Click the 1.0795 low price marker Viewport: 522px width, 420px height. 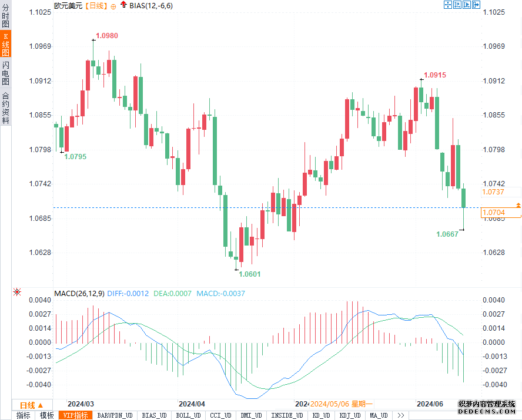point(75,157)
